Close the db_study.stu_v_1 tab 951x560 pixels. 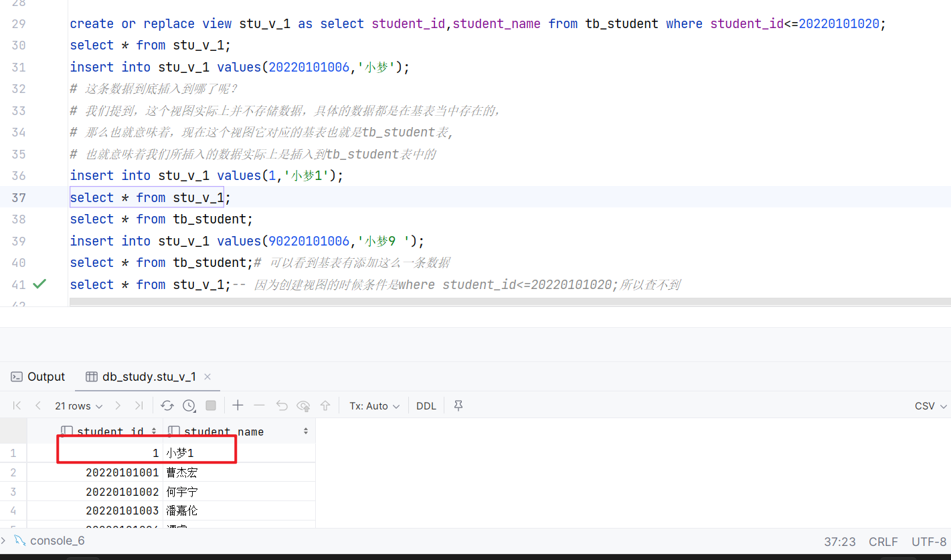(x=207, y=377)
